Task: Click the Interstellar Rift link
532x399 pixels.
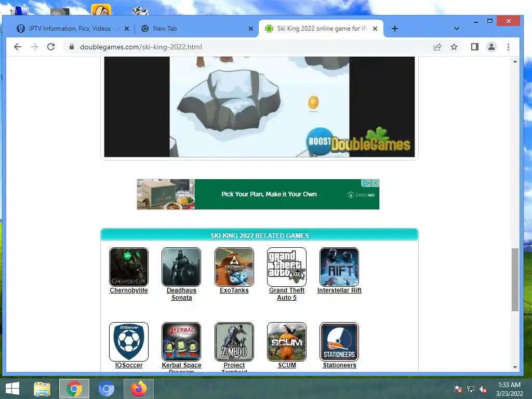Action: 339,290
